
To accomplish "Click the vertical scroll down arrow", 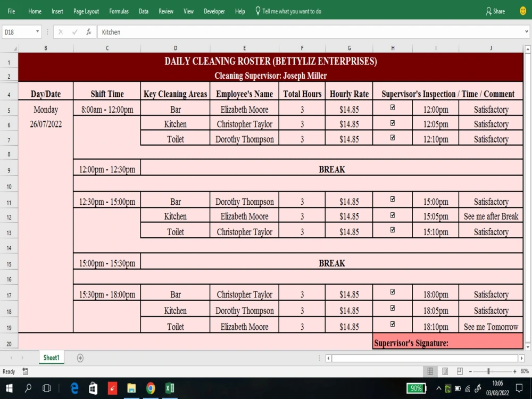I will [528, 347].
